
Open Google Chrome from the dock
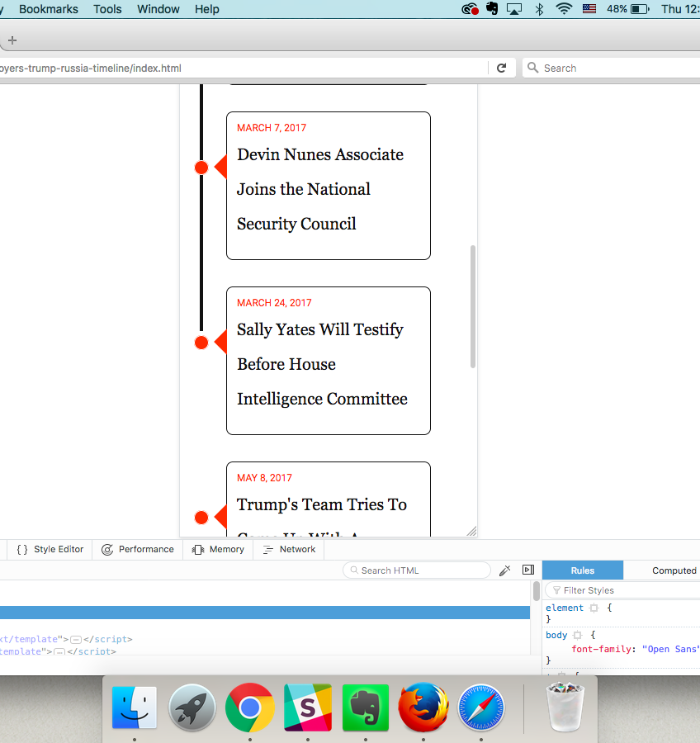(250, 708)
